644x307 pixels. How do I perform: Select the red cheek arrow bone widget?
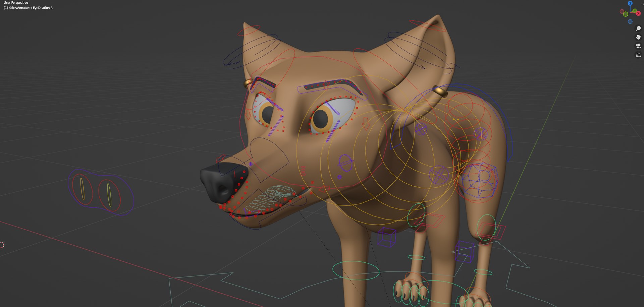(x=366, y=123)
